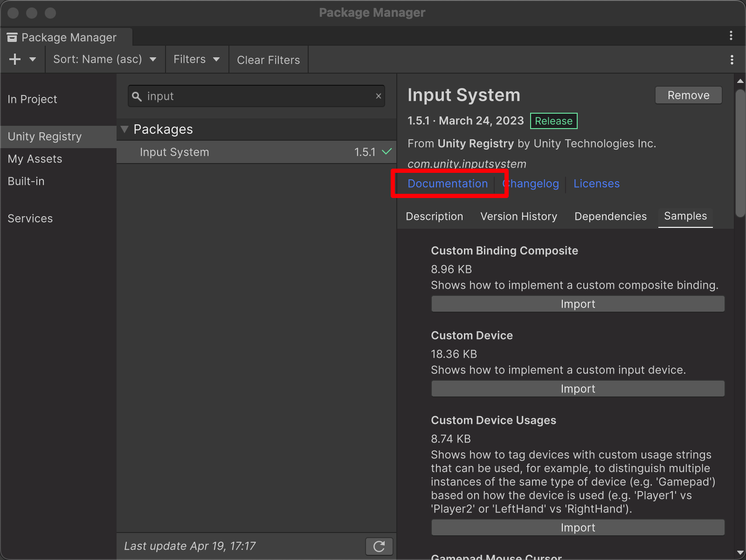Select the Package Manager window tab

[x=67, y=37]
